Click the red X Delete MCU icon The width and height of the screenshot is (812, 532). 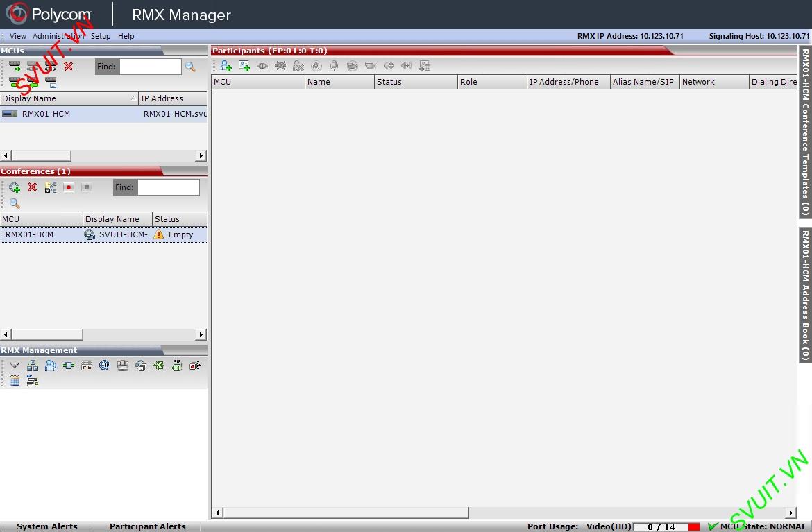[68, 67]
